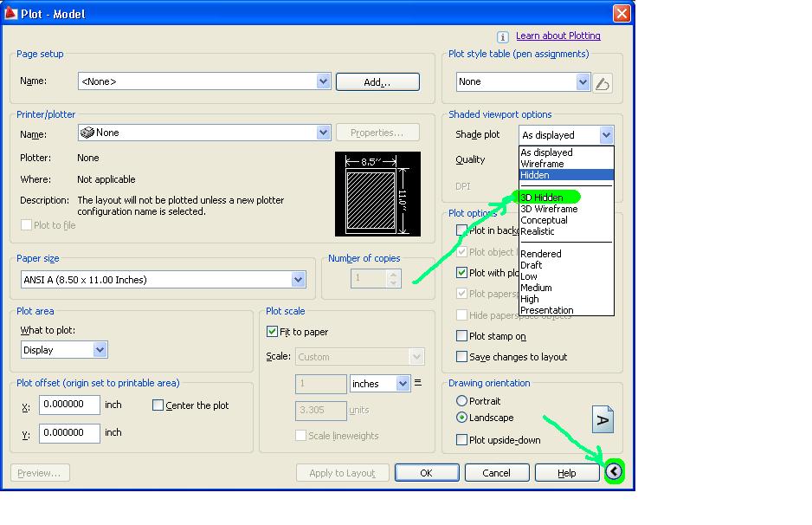Enable Save changes to layout checkbox

pos(461,357)
